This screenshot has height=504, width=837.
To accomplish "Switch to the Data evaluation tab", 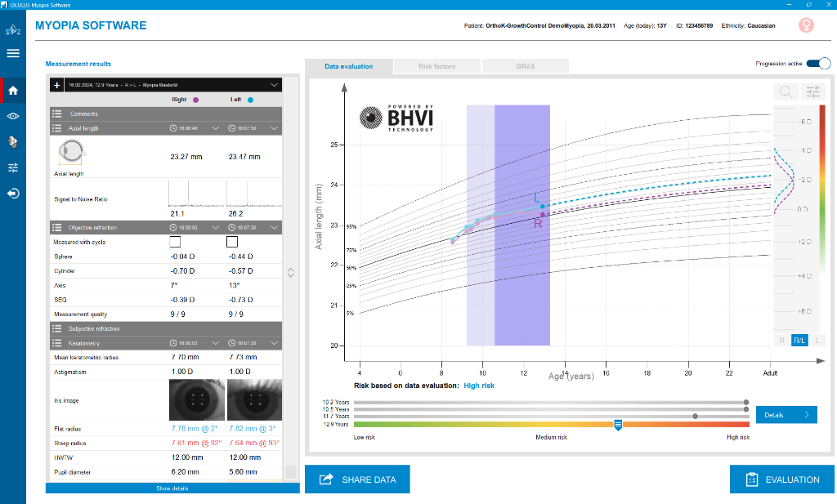I will [348, 66].
